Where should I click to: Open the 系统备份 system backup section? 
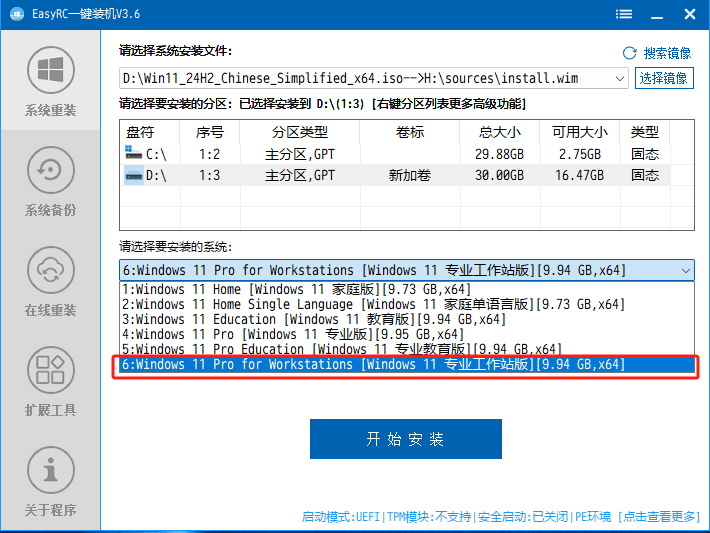pos(50,181)
